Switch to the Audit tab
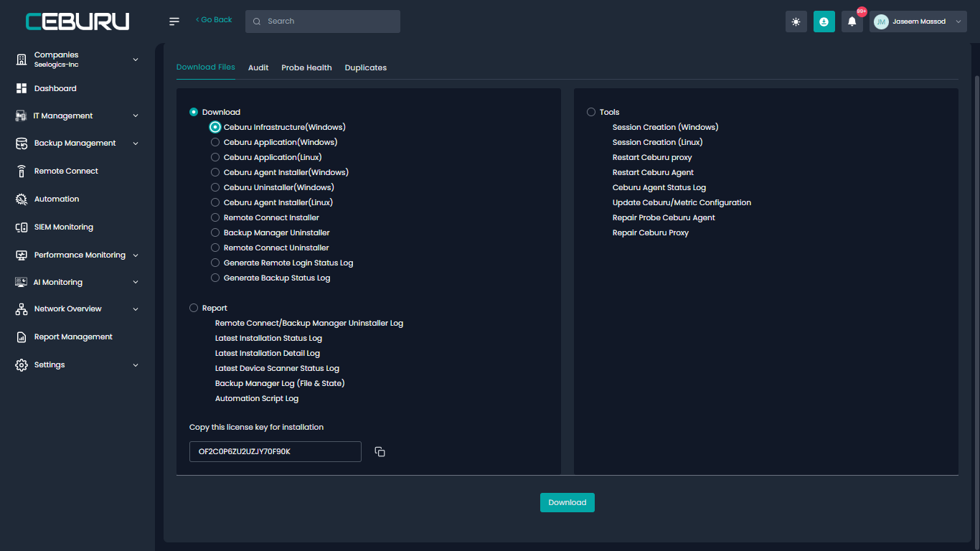The image size is (980, 551). (258, 67)
